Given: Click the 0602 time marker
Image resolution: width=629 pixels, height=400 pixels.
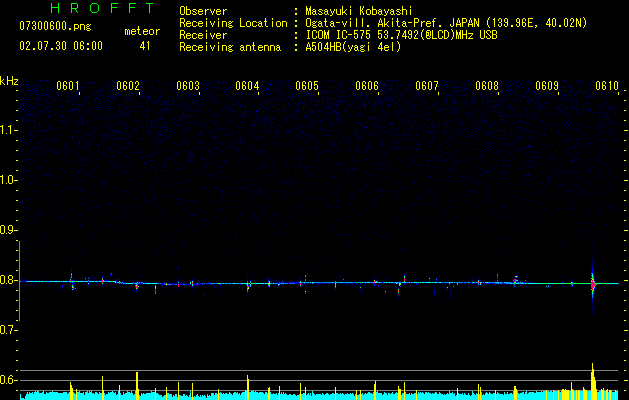Looking at the screenshot, I should [128, 86].
